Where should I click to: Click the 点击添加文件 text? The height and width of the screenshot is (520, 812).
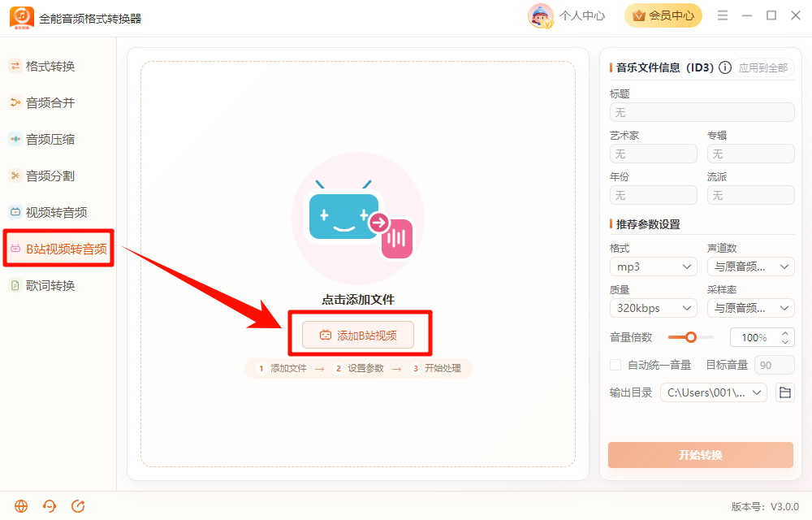point(358,299)
